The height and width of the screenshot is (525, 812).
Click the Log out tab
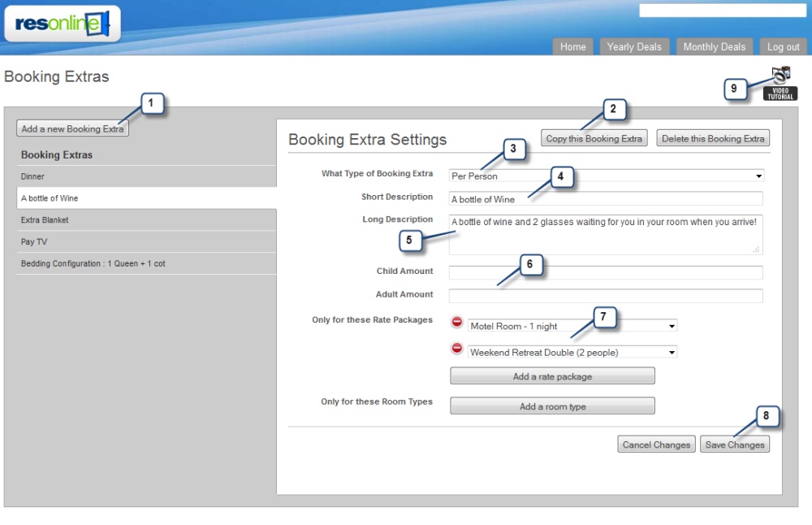pyautogui.click(x=784, y=47)
